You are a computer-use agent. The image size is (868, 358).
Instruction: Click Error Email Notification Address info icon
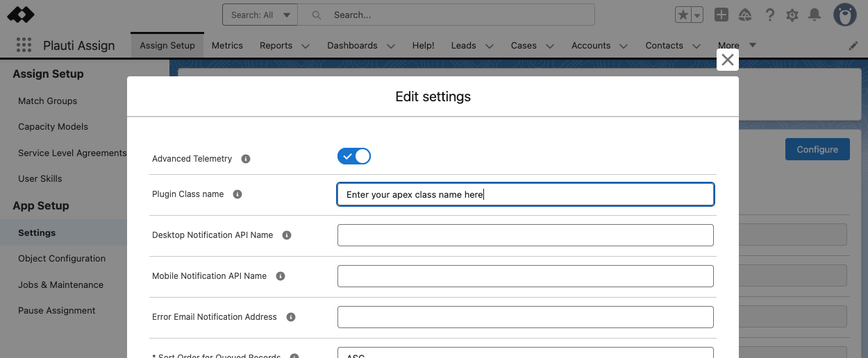(291, 317)
